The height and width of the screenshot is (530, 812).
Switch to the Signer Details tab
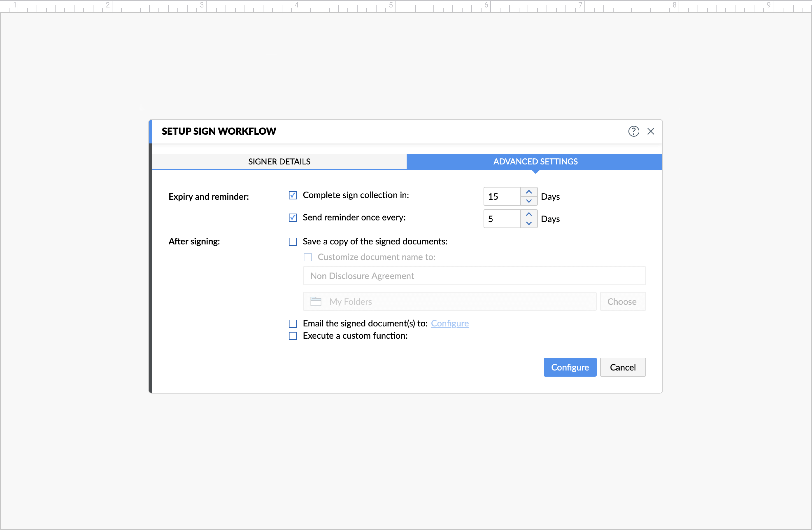click(279, 162)
